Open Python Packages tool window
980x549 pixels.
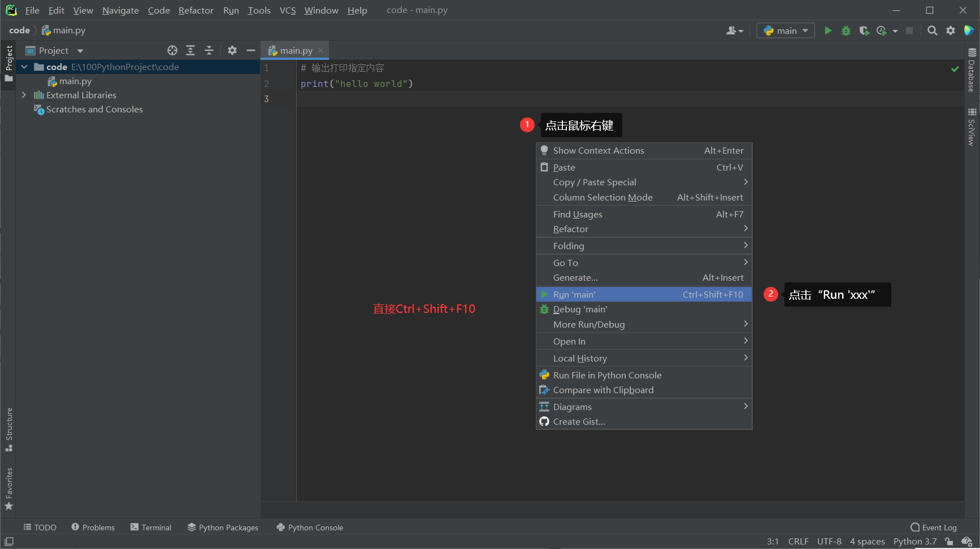coord(223,528)
